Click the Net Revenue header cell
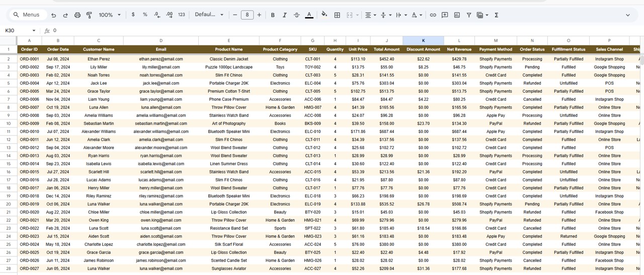Viewport: 644px width, 275px height. 459,49
